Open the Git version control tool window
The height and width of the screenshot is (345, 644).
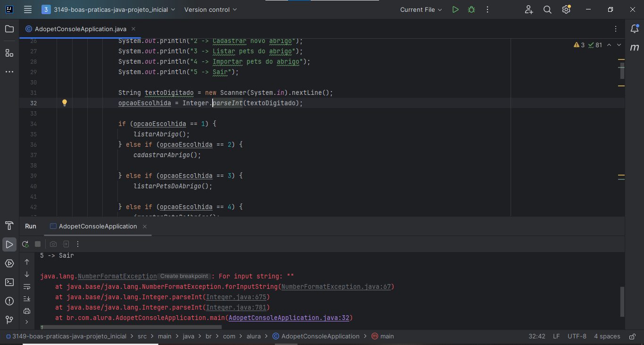(x=9, y=320)
